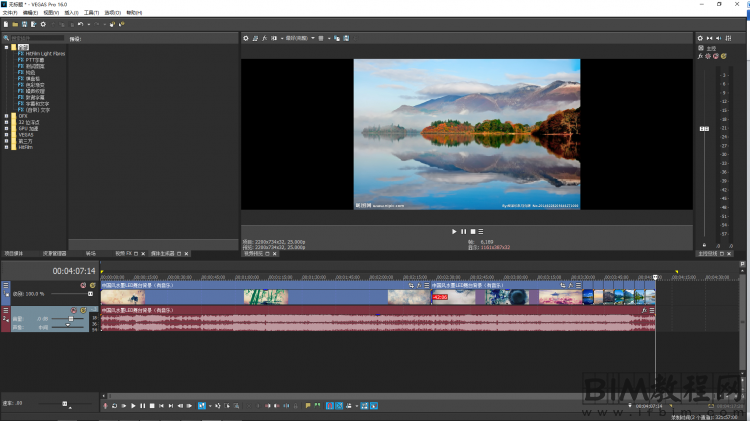Image resolution: width=750 pixels, height=421 pixels.
Task: Open the 文件(F) menu
Action: (x=10, y=12)
